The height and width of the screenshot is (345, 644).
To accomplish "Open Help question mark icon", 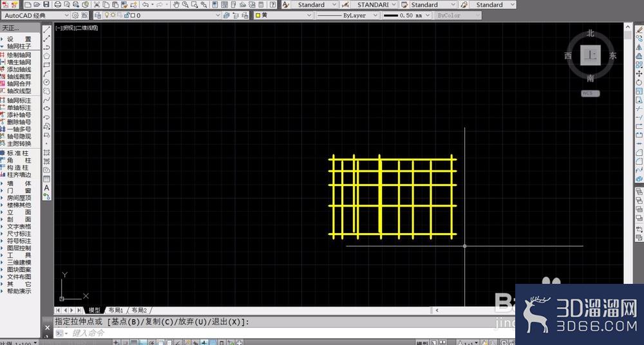I will tap(272, 5).
